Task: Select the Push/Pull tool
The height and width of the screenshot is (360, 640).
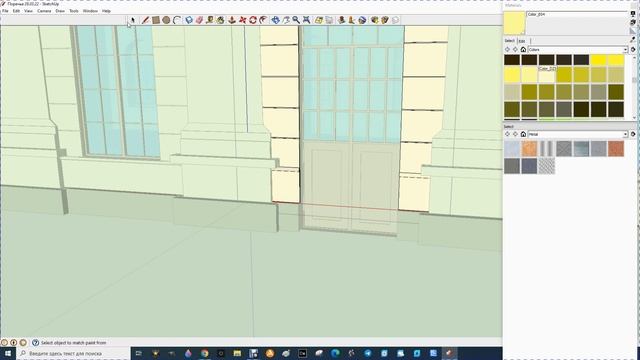Action: click(x=232, y=20)
